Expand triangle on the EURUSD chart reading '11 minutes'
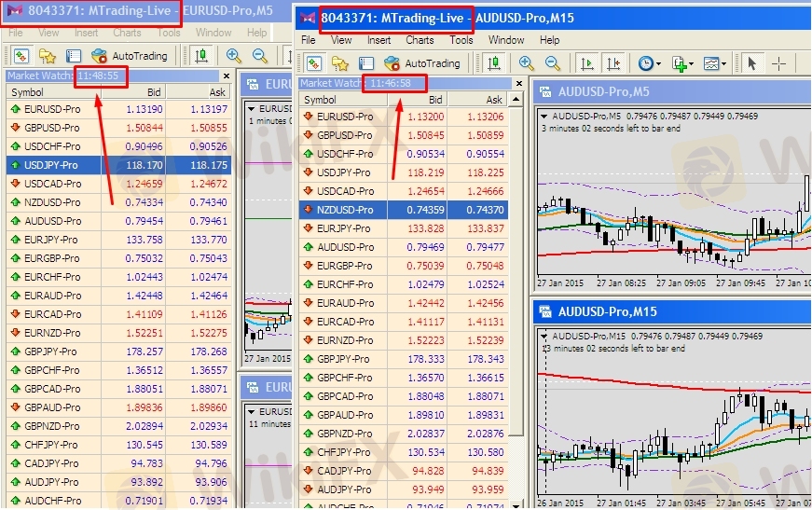This screenshot has height=510, width=812. (251, 411)
